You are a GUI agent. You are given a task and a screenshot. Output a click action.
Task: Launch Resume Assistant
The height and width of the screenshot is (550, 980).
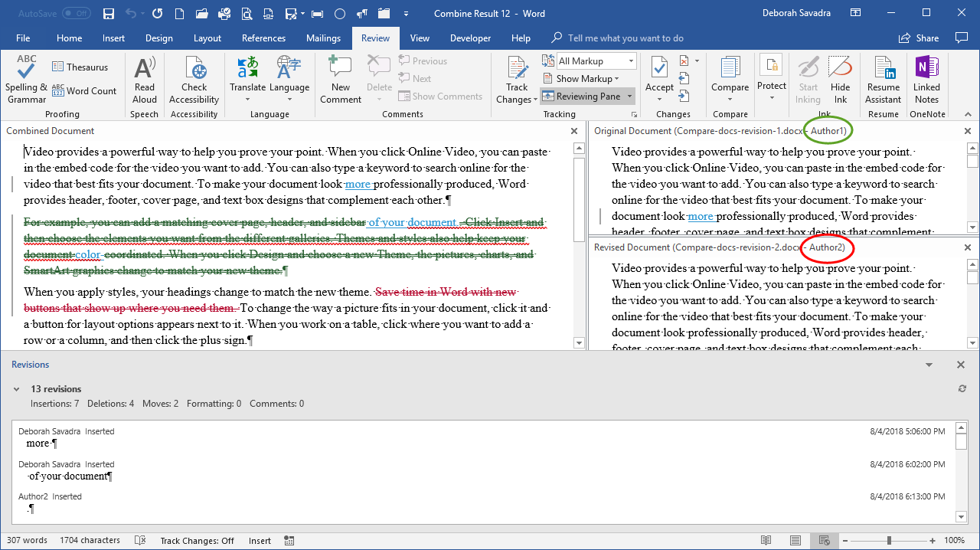884,80
